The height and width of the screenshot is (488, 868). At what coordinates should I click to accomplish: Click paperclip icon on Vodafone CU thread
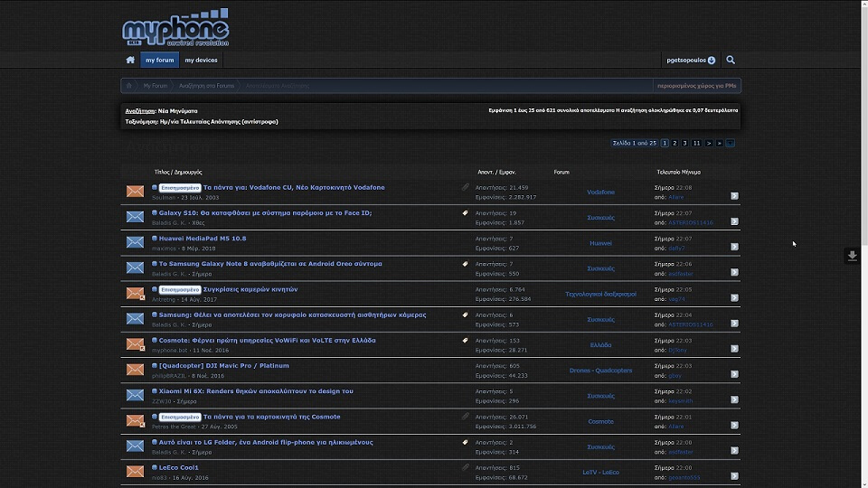click(465, 187)
